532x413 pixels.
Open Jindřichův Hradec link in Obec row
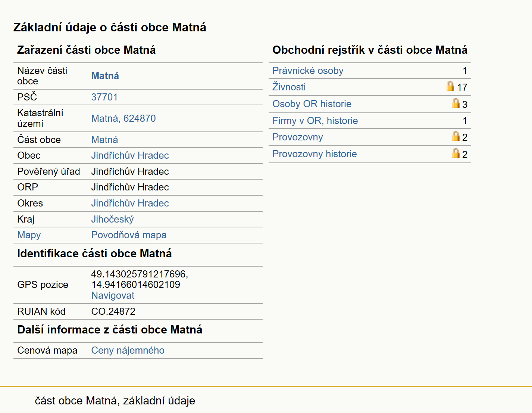[130, 155]
